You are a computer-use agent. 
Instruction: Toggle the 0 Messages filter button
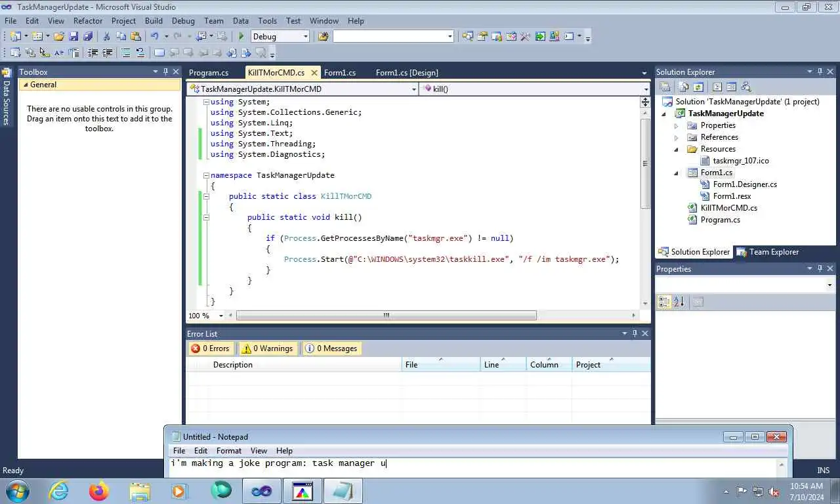[x=331, y=348]
